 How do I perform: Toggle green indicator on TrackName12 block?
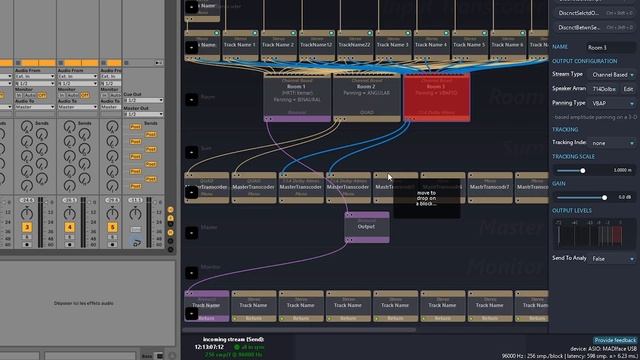tap(331, 33)
